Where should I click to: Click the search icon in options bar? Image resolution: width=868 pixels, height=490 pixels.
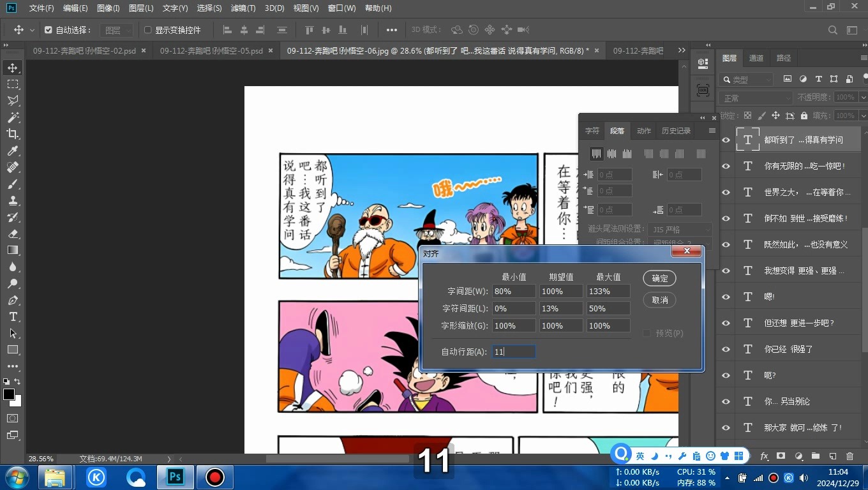[833, 30]
